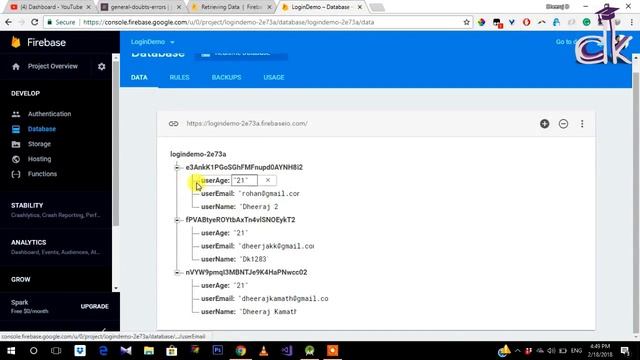Open Windows Start menu

tap(11, 351)
